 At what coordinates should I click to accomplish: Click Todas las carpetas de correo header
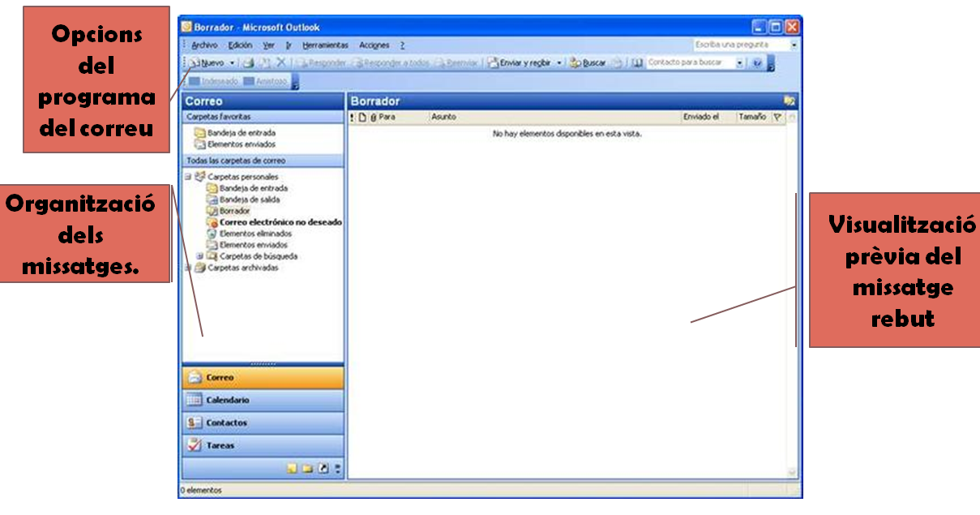point(263,161)
